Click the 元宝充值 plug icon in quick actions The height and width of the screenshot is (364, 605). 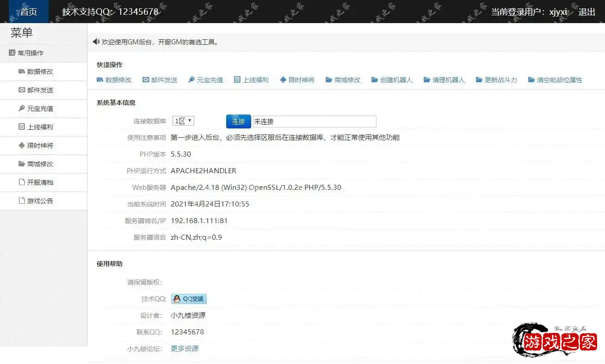[191, 80]
